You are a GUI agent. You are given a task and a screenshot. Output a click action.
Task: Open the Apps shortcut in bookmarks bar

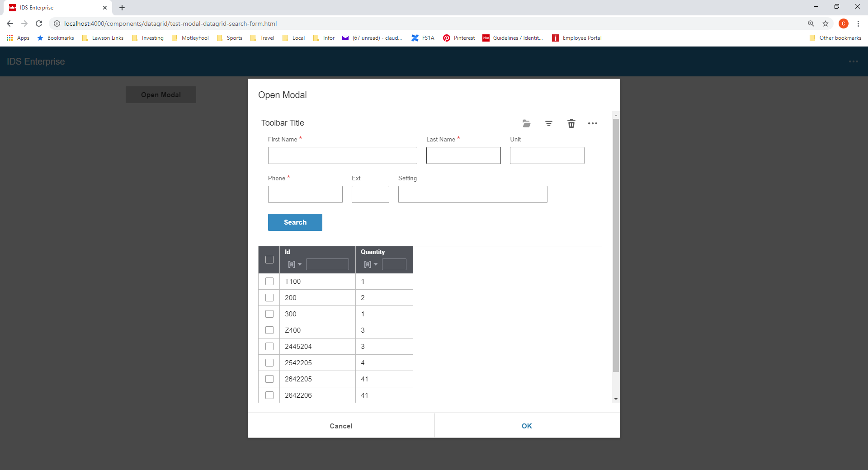coord(18,38)
